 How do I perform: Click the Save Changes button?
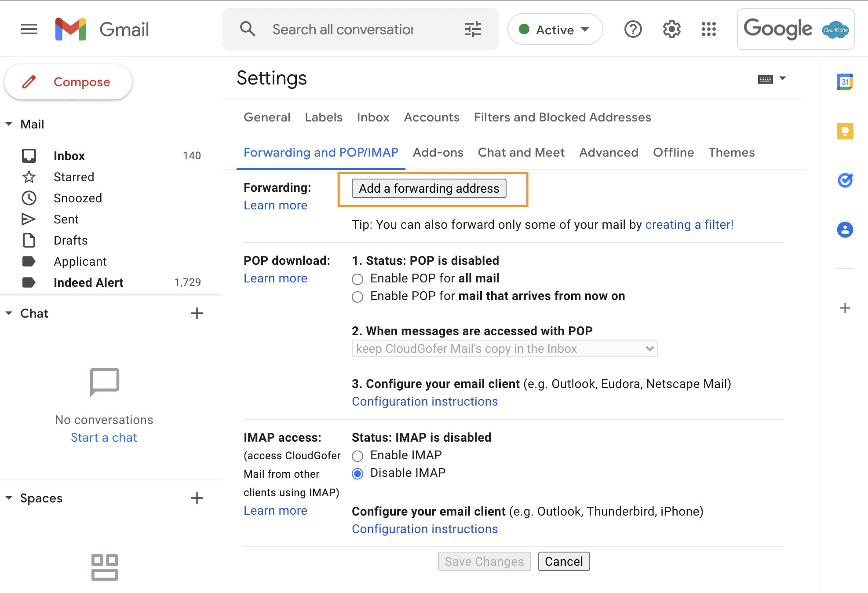pos(484,561)
